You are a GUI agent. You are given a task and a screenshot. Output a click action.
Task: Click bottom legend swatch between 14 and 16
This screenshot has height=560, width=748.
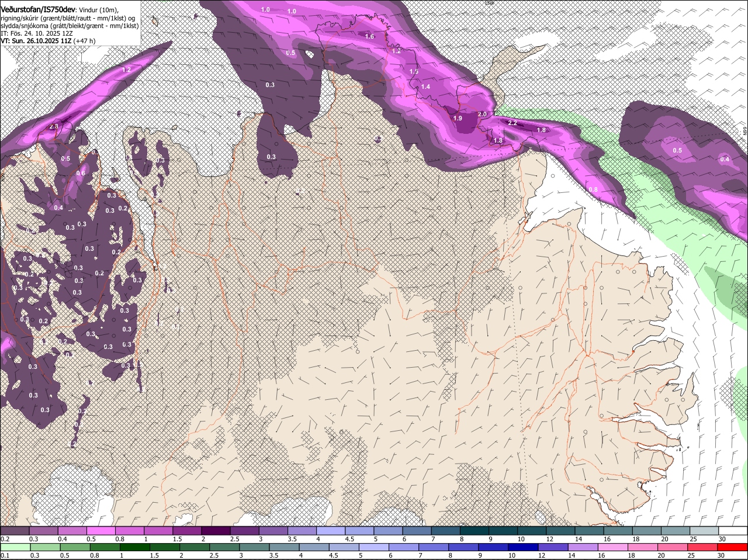pyautogui.click(x=584, y=548)
